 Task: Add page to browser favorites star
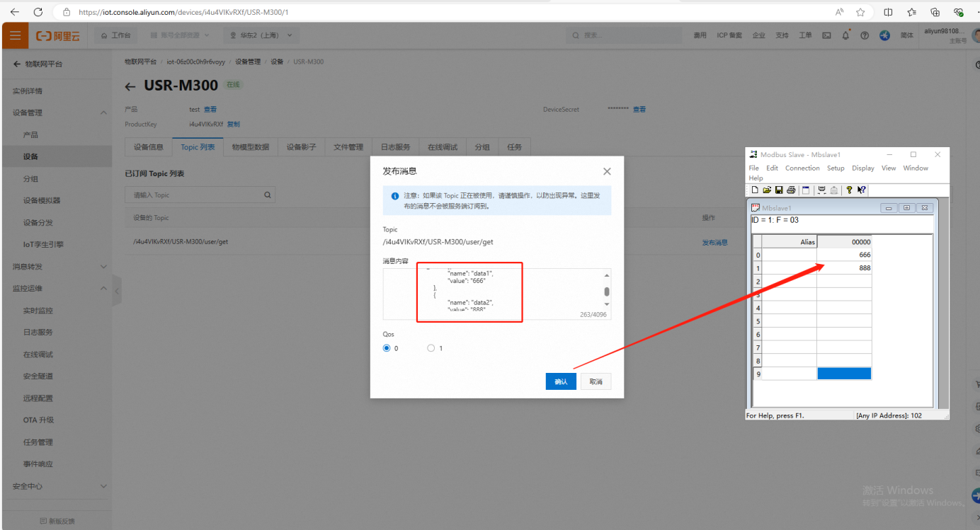[860, 12]
